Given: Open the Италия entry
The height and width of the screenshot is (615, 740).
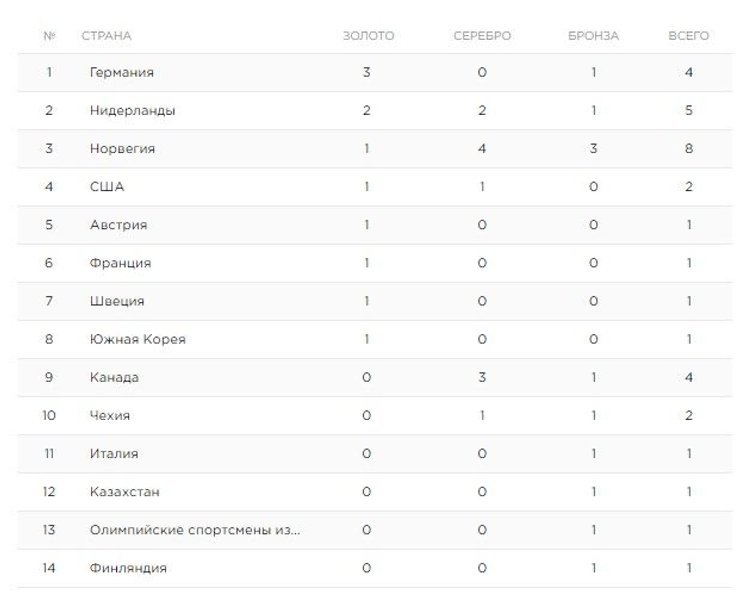Looking at the screenshot, I should tap(114, 453).
